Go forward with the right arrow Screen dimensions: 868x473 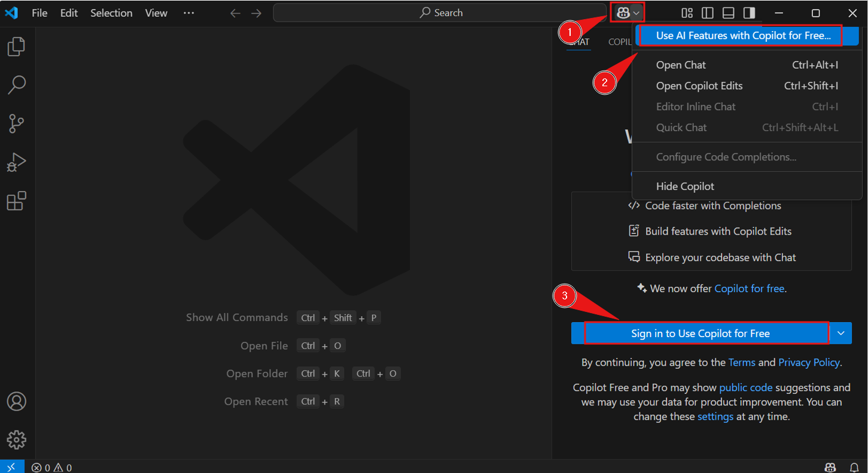pyautogui.click(x=257, y=13)
